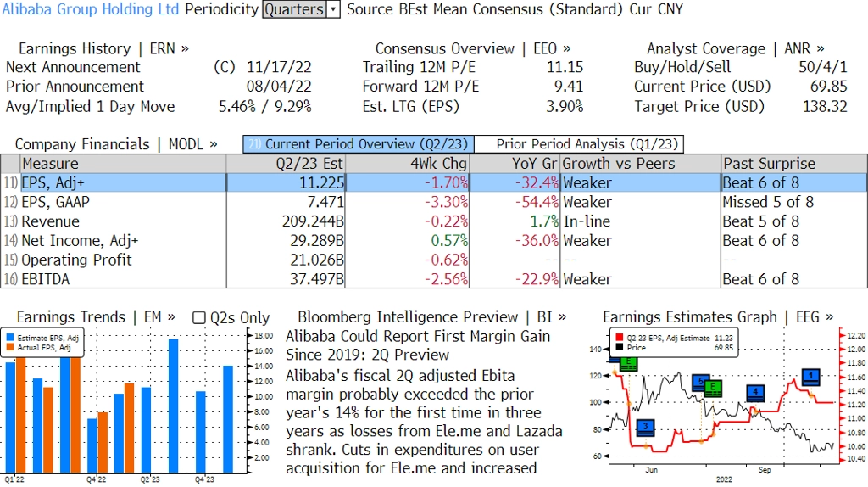
Task: Open the Periodicity dropdown arrow
Action: [333, 9]
